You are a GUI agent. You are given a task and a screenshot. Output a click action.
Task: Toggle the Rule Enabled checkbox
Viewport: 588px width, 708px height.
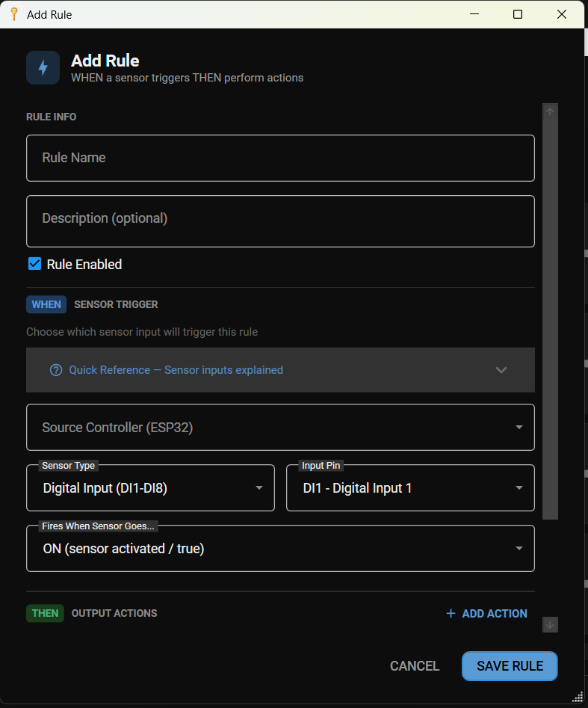(x=35, y=264)
